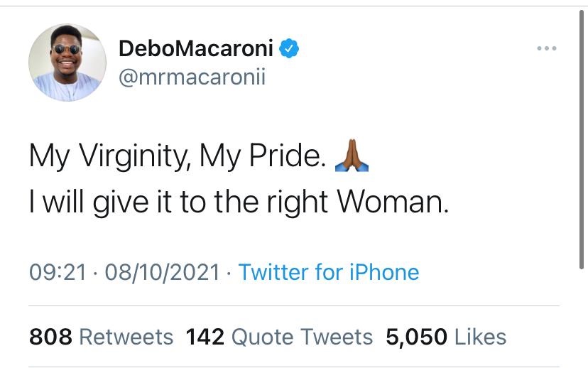The height and width of the screenshot is (368, 588).
Task: Click the tweet line starting 'I will give'
Action: (239, 202)
